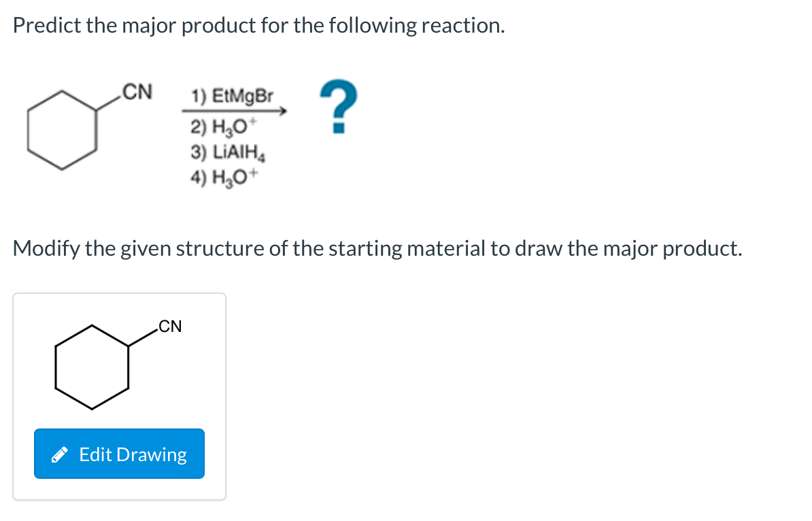
Task: Click the words "following reaction" in the question
Action: [416, 26]
